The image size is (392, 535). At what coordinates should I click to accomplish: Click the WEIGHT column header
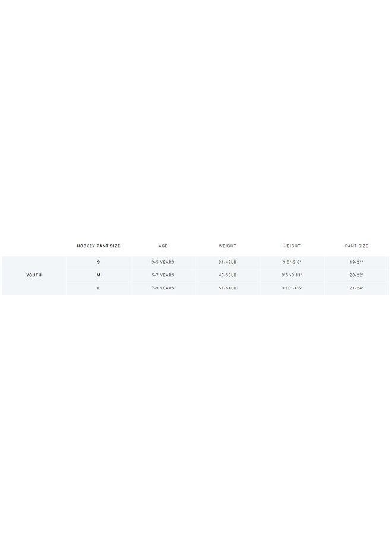point(227,246)
